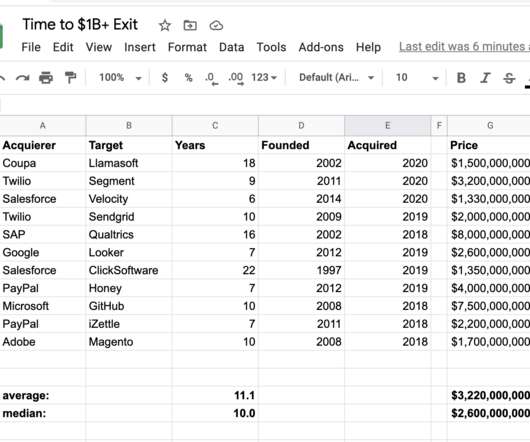
Task: Open the 123 more formats dropdown
Action: (264, 78)
